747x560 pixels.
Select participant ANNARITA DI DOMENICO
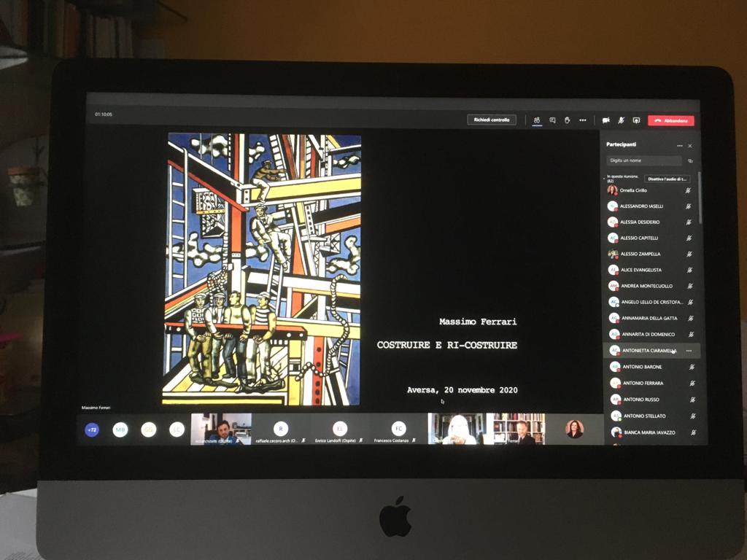pyautogui.click(x=652, y=334)
